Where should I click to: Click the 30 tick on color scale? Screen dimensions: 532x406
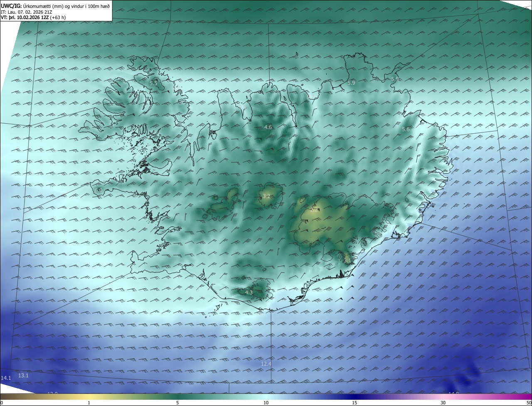point(443,403)
